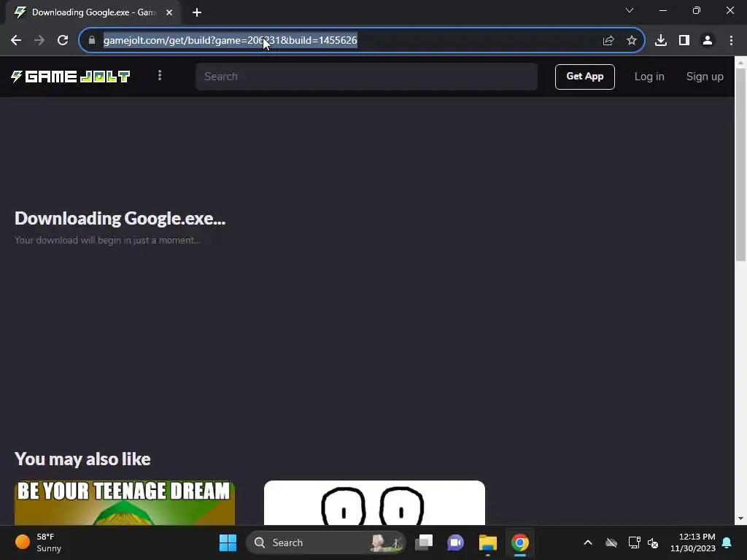
Task: Bookmark this tab with the star icon
Action: pyautogui.click(x=632, y=41)
